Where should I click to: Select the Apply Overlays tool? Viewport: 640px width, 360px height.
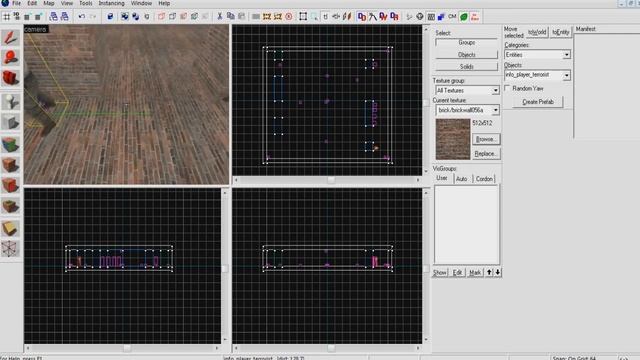click(x=11, y=206)
